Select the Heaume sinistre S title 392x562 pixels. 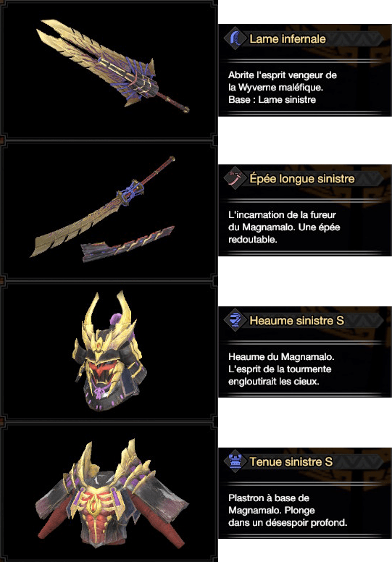[x=296, y=320]
